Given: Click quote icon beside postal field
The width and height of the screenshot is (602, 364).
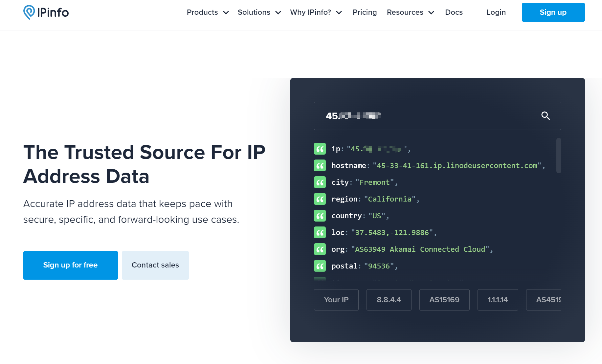Looking at the screenshot, I should 320,266.
